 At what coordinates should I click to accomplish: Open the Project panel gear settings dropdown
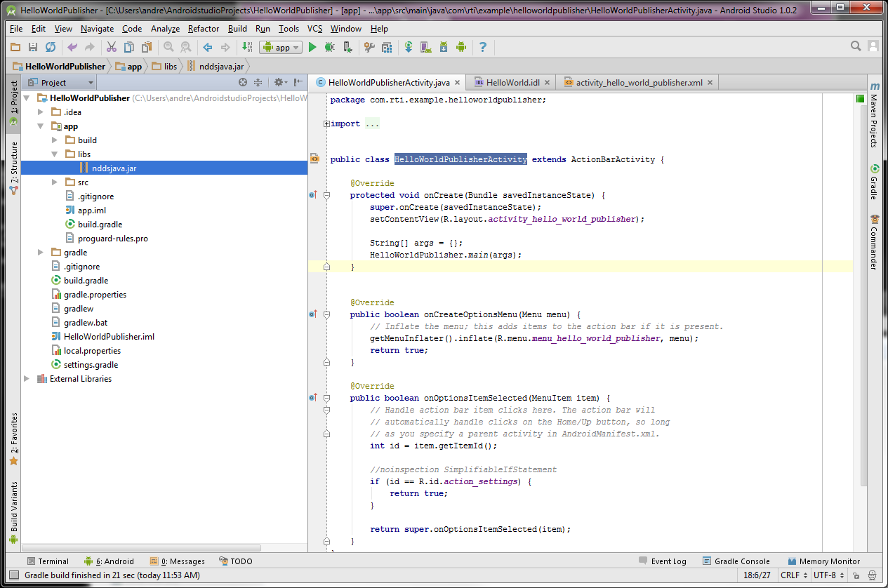tap(281, 82)
